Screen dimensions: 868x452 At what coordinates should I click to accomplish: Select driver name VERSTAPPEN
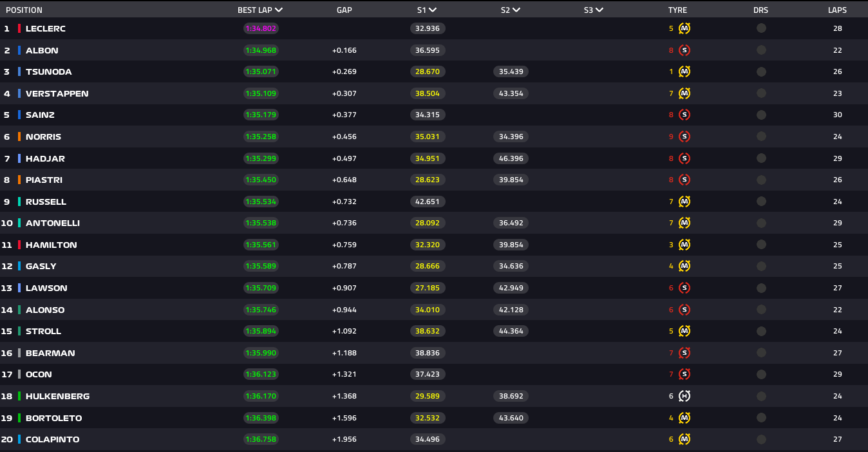[x=57, y=93]
